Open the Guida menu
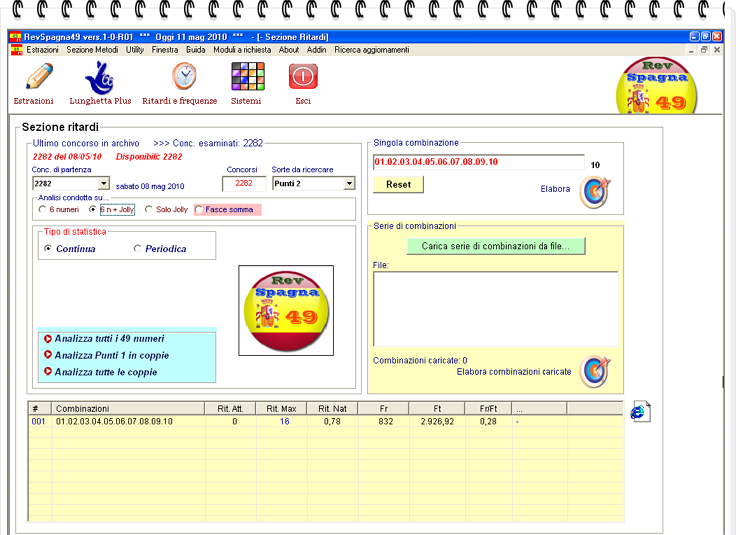 click(195, 50)
